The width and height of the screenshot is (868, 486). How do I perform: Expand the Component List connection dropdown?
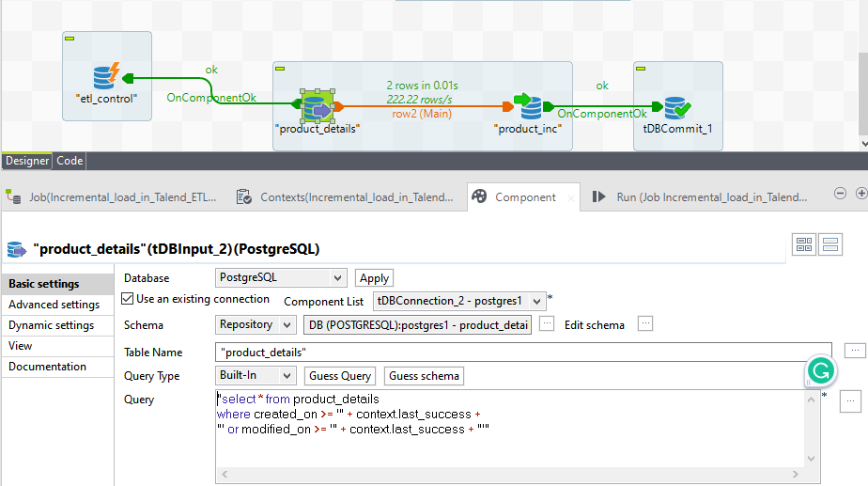pyautogui.click(x=458, y=302)
